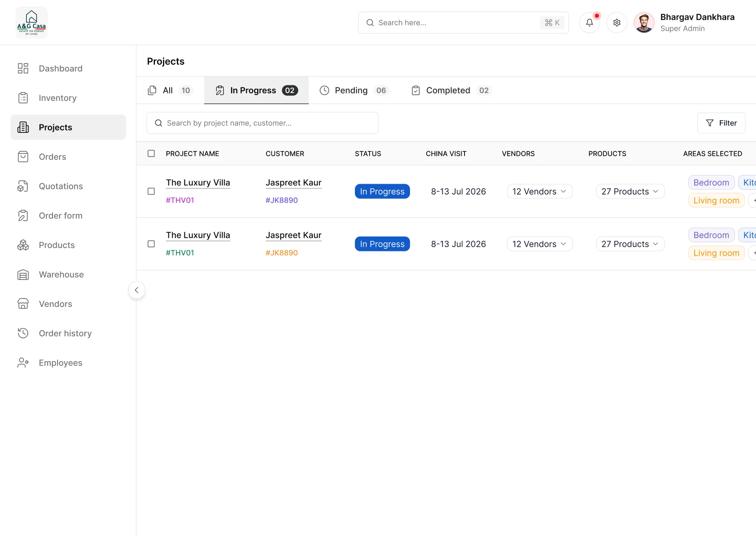
Task: View Order history
Action: pyautogui.click(x=68, y=333)
